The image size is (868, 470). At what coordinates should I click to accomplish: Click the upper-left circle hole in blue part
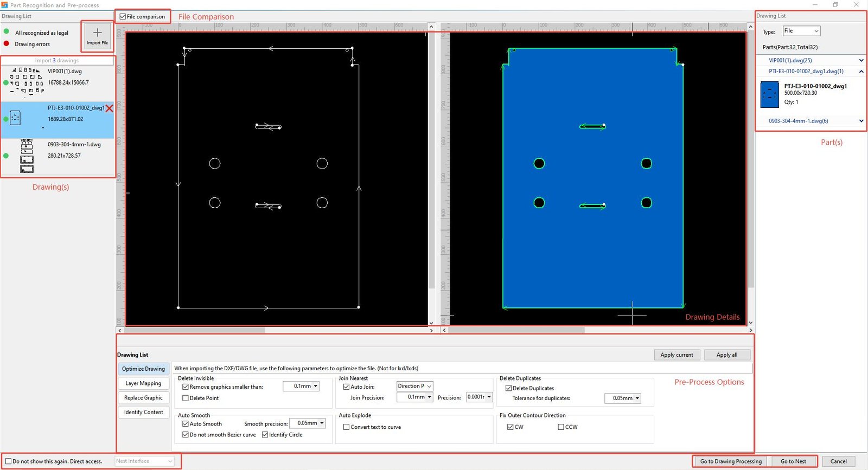(x=539, y=163)
